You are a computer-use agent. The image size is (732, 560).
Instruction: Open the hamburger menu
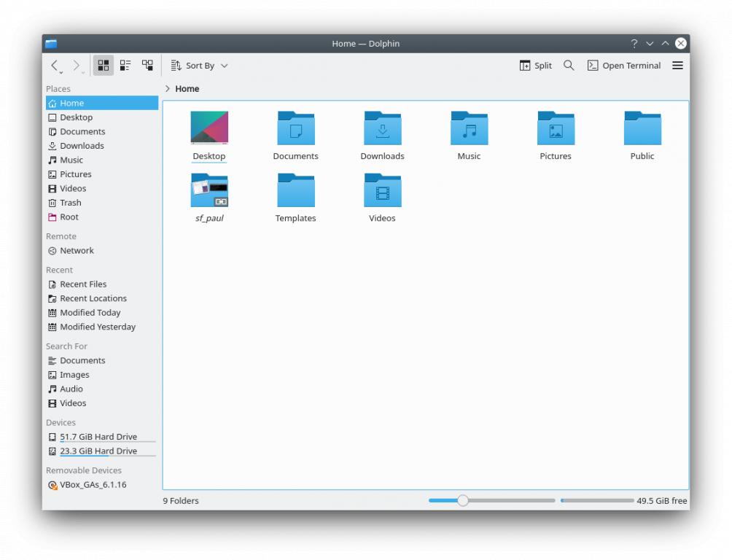click(677, 66)
